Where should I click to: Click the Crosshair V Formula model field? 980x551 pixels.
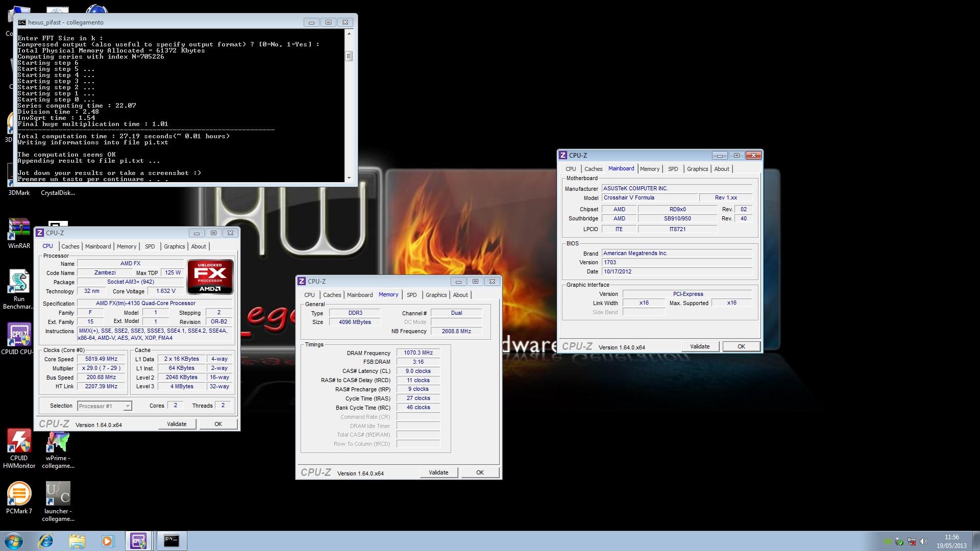[650, 198]
